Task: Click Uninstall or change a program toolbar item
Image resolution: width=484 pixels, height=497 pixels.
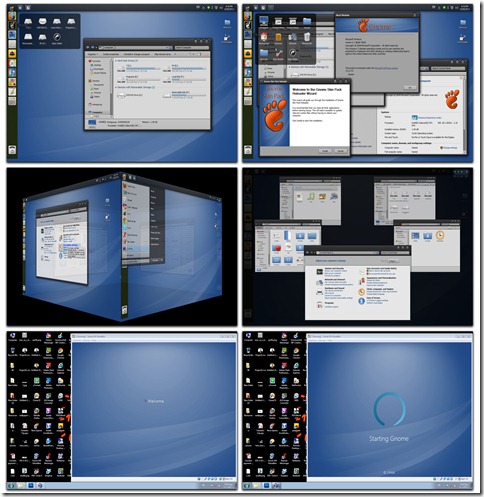Action: coord(137,54)
